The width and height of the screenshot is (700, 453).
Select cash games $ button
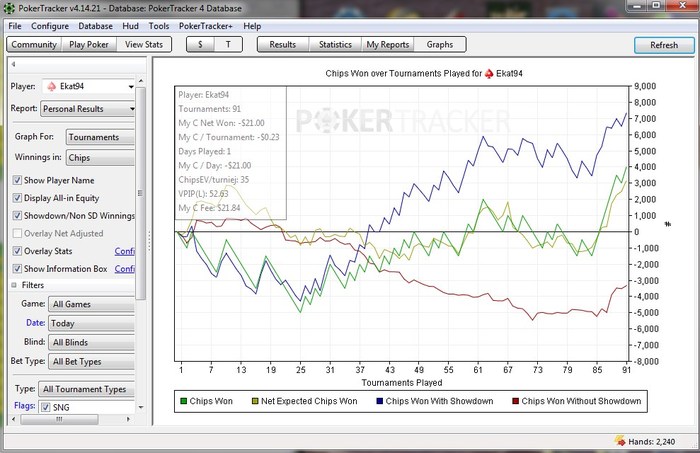[x=200, y=45]
